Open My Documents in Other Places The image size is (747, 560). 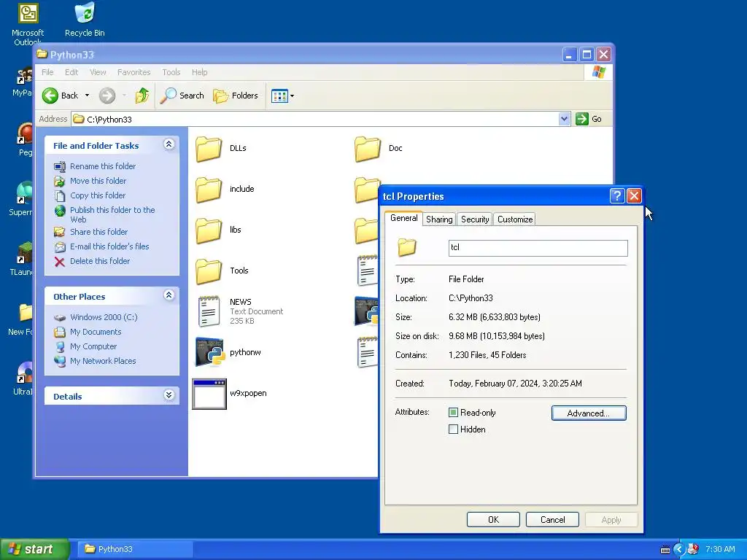click(96, 332)
